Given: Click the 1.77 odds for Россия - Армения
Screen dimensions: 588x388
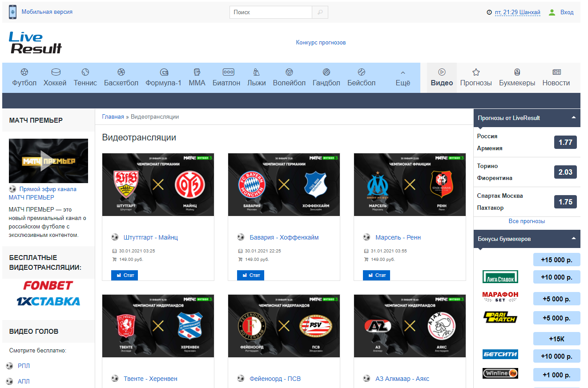Looking at the screenshot, I should click(x=565, y=142).
